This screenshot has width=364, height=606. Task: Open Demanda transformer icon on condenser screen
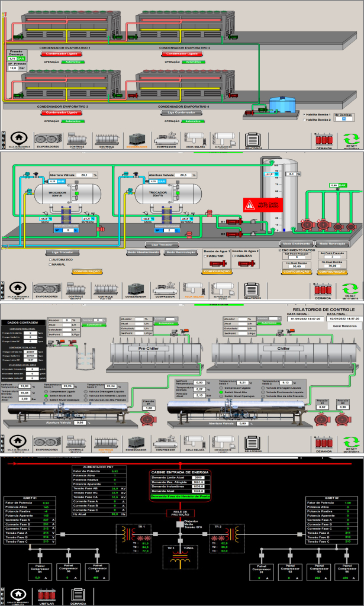coord(324,141)
